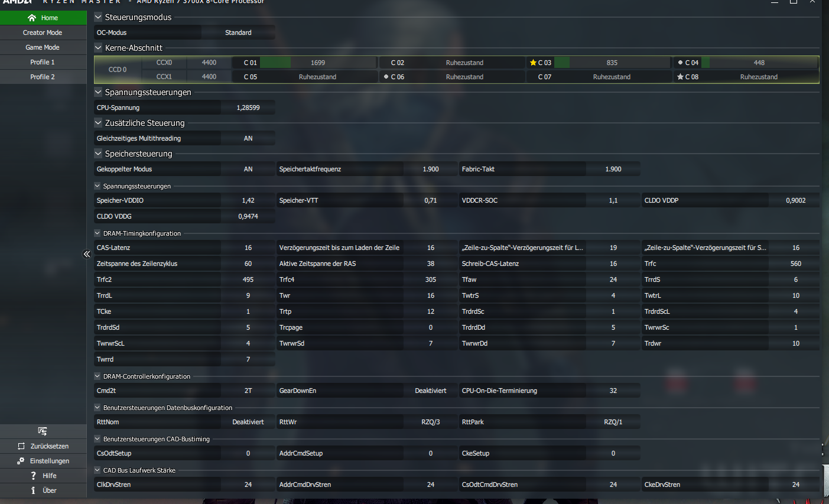Click core C 01 usage bar
Image resolution: width=829 pixels, height=504 pixels.
click(x=318, y=63)
